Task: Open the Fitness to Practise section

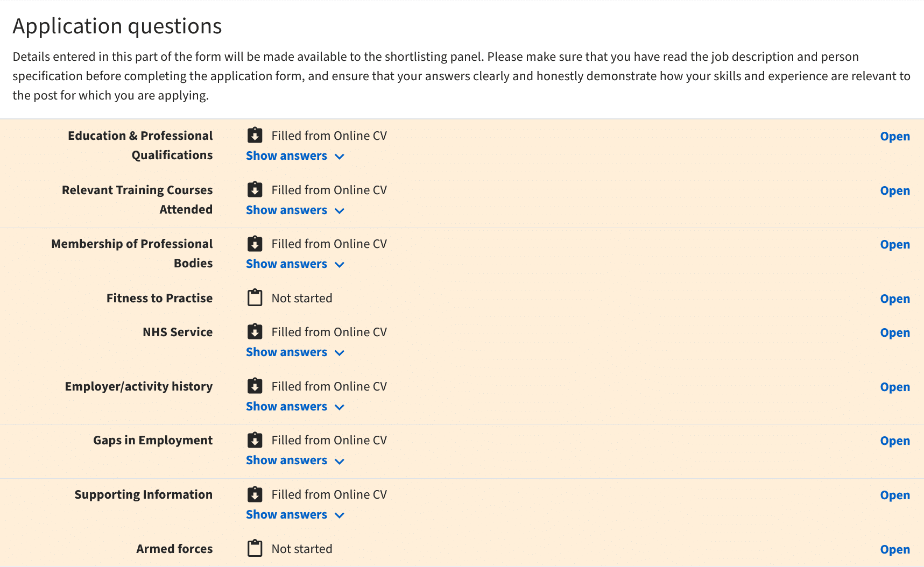Action: click(895, 299)
